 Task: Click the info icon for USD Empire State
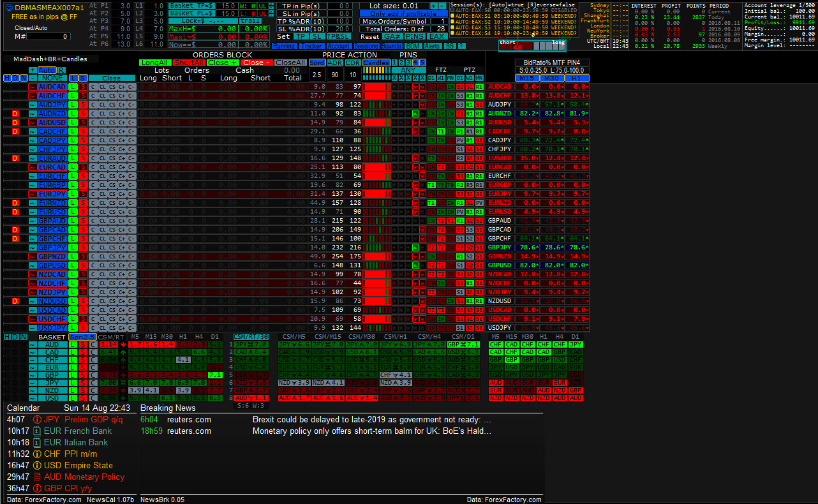(x=37, y=465)
